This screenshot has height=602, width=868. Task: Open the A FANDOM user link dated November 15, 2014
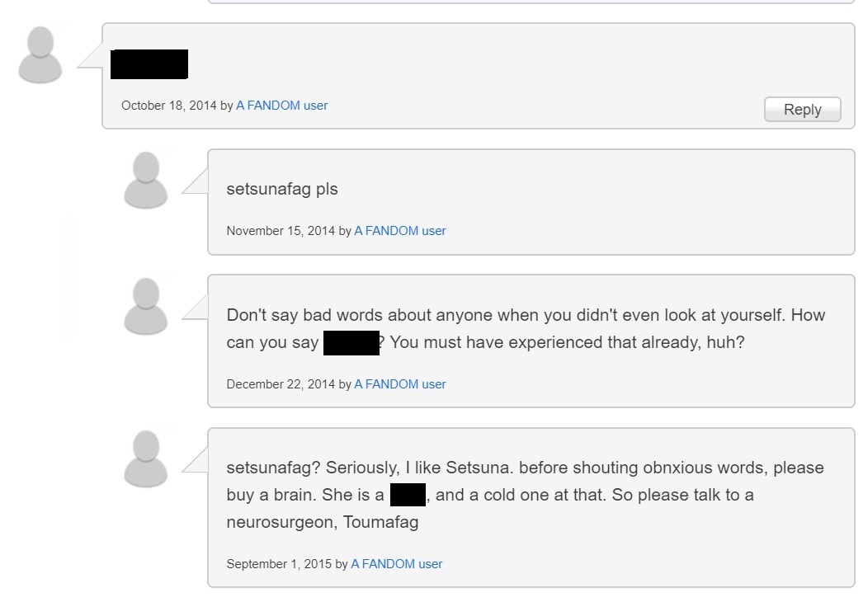(x=399, y=231)
